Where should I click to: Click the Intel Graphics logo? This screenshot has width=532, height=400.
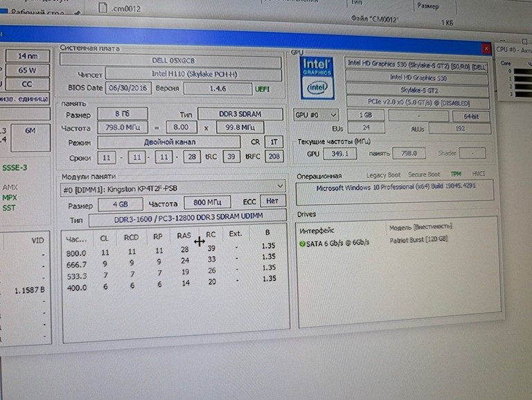(317, 78)
